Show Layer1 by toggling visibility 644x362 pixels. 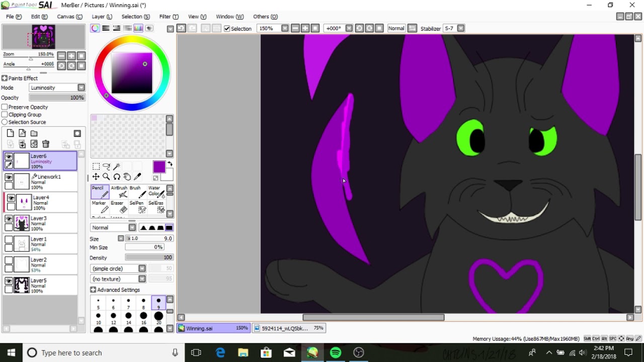click(9, 240)
